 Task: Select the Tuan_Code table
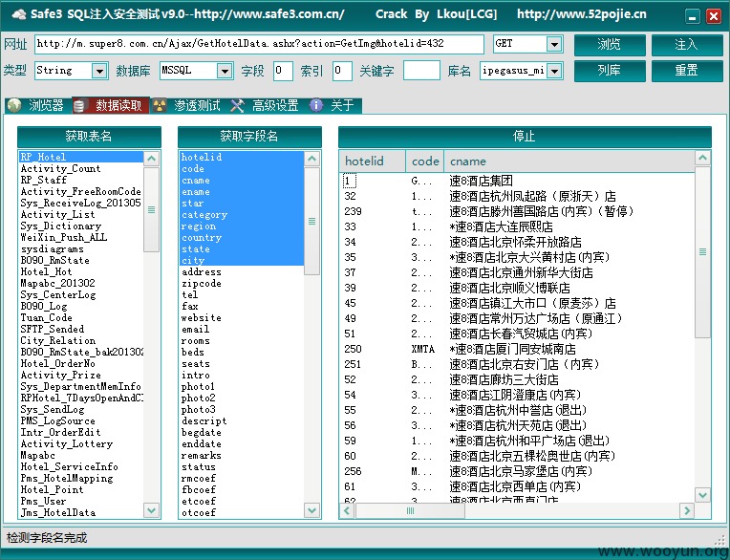pos(81,317)
